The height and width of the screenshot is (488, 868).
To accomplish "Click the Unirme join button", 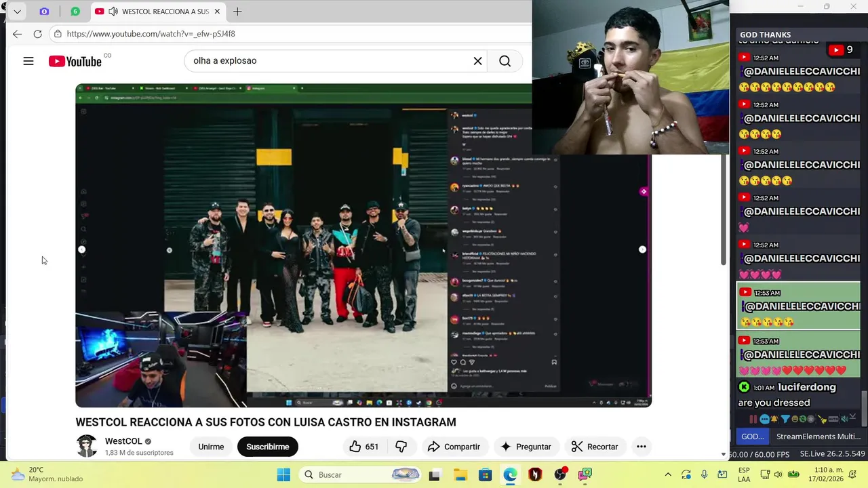I will pos(211,447).
